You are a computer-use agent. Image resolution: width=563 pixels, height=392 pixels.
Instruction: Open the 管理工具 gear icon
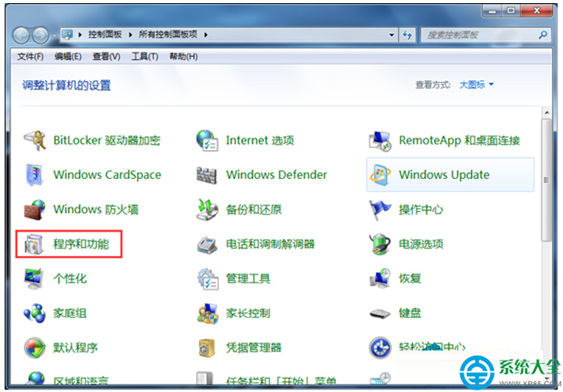pyautogui.click(x=208, y=278)
